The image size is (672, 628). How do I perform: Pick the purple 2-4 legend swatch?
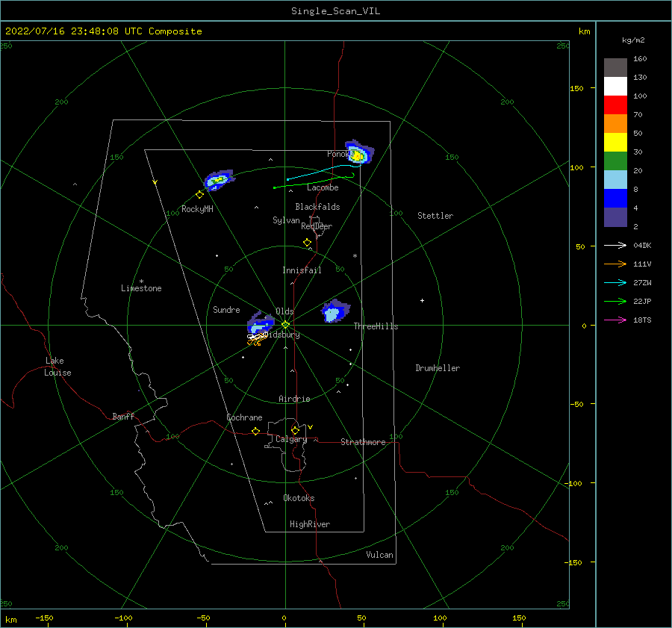pos(615,217)
